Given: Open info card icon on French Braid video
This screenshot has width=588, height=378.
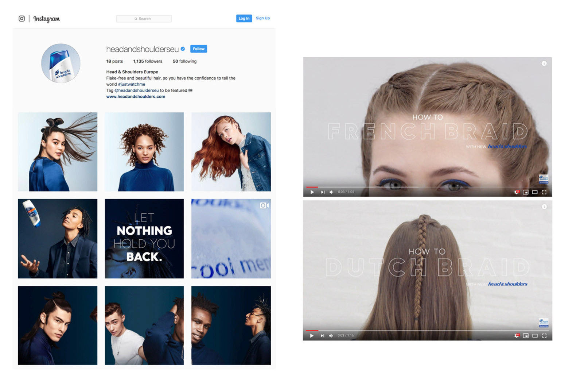Looking at the screenshot, I should (x=544, y=63).
